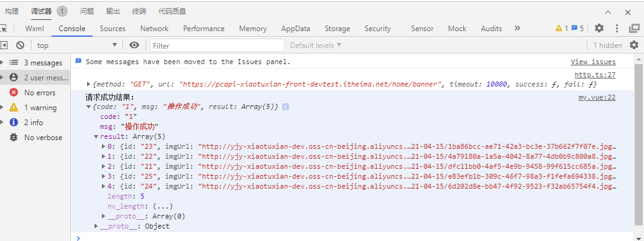This screenshot has width=644, height=241.
Task: Click the blue issues message icon
Action: 78,61
